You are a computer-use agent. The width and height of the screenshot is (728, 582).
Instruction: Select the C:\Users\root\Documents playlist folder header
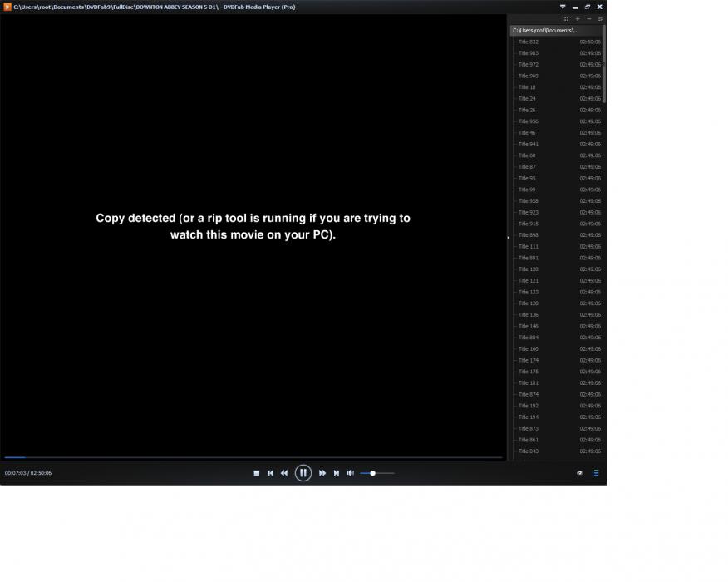[x=556, y=30]
